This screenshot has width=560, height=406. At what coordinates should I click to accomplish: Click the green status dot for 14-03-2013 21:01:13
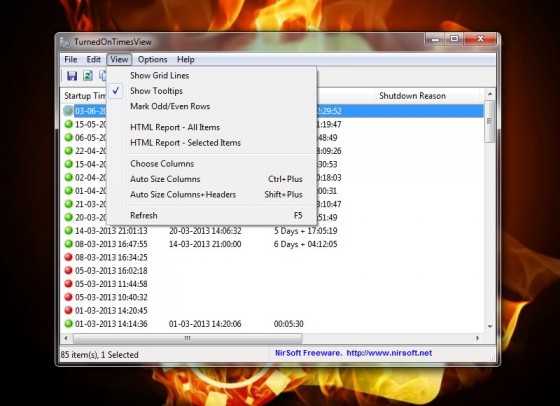(x=68, y=231)
